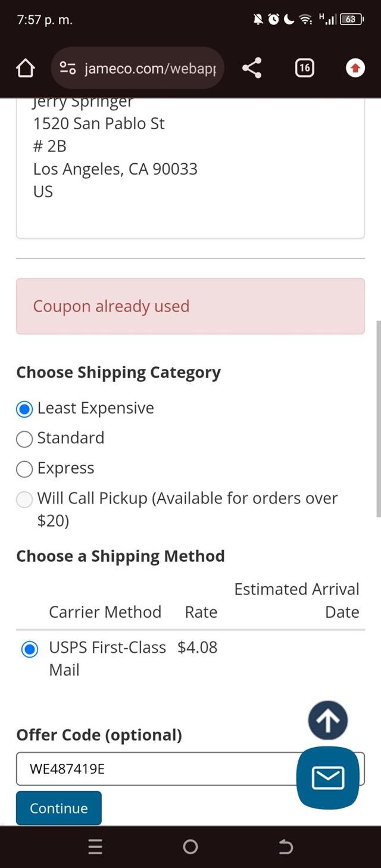Tap the shipping address box
This screenshot has width=381, height=868.
tap(190, 167)
